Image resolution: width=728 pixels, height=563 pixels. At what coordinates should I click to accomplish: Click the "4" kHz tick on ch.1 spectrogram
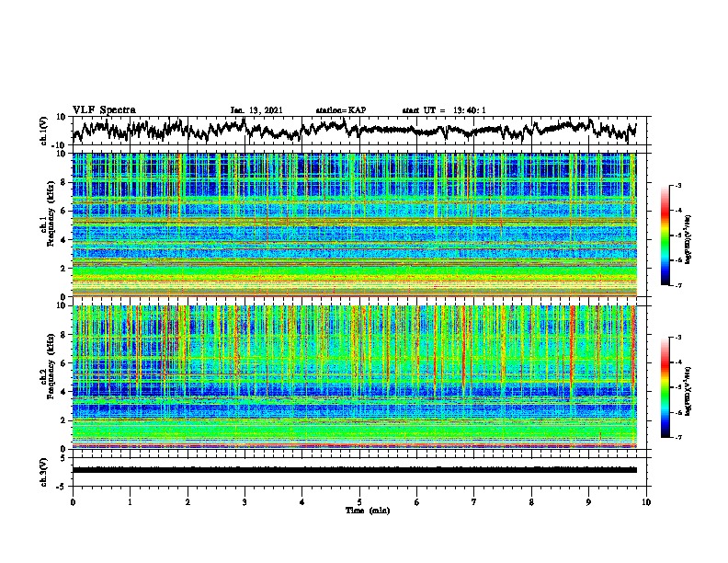pos(64,240)
